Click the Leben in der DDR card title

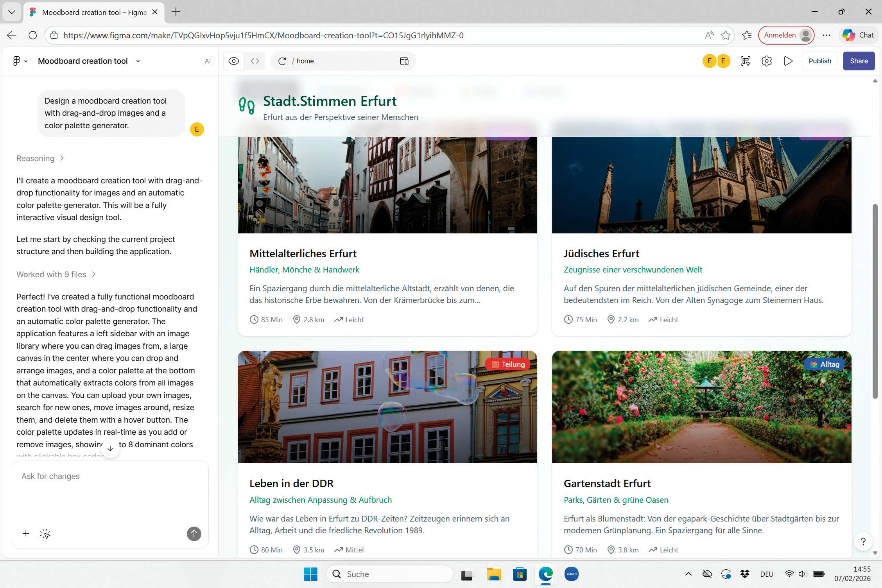coord(292,483)
